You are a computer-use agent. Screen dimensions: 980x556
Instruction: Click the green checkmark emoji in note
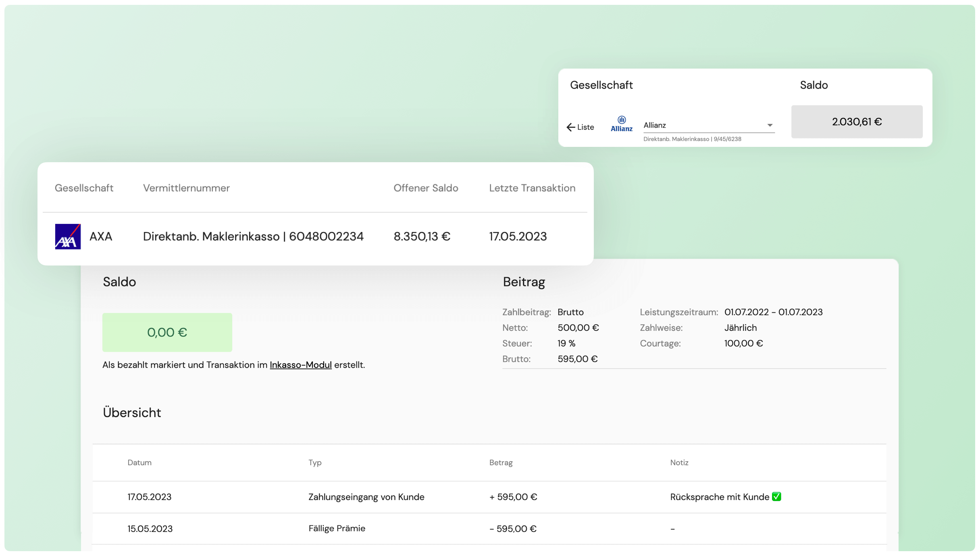tap(776, 497)
